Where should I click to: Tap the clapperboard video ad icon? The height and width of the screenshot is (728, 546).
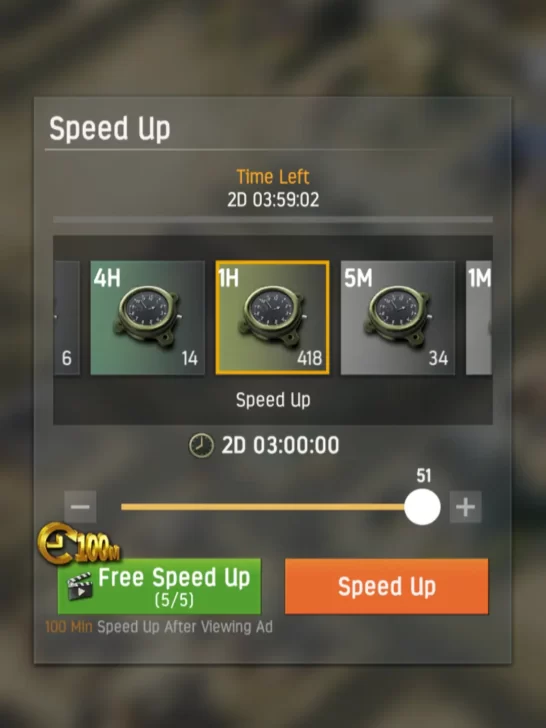[x=79, y=587]
